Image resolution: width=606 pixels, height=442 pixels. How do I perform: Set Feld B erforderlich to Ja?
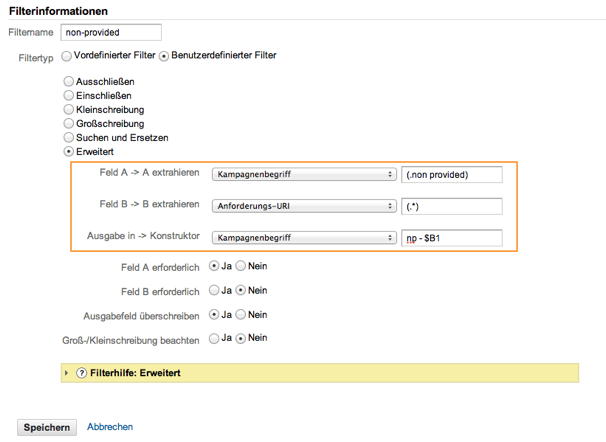point(215,291)
